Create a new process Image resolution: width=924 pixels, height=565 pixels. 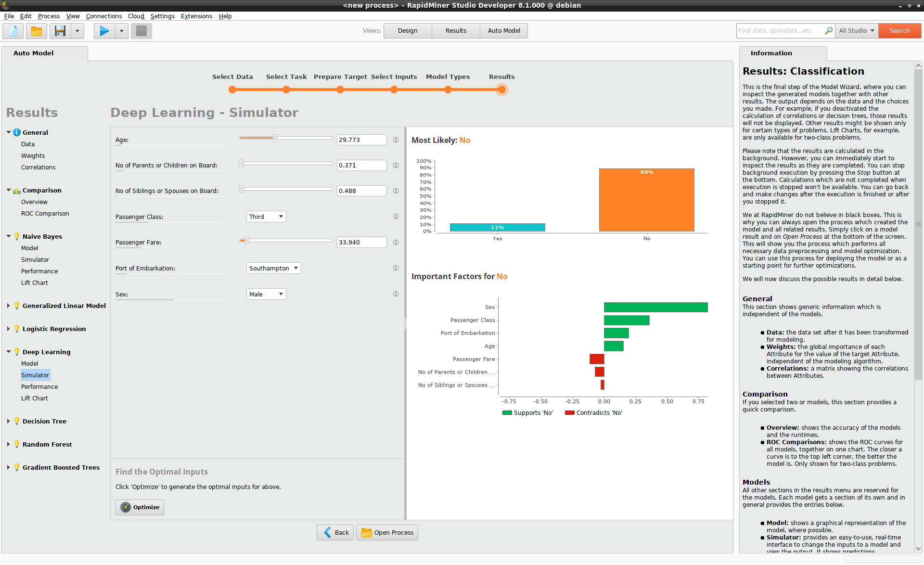click(x=12, y=30)
